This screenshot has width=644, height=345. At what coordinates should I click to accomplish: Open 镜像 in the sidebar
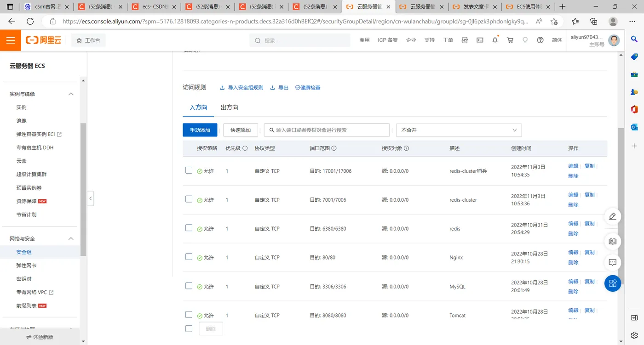point(22,121)
